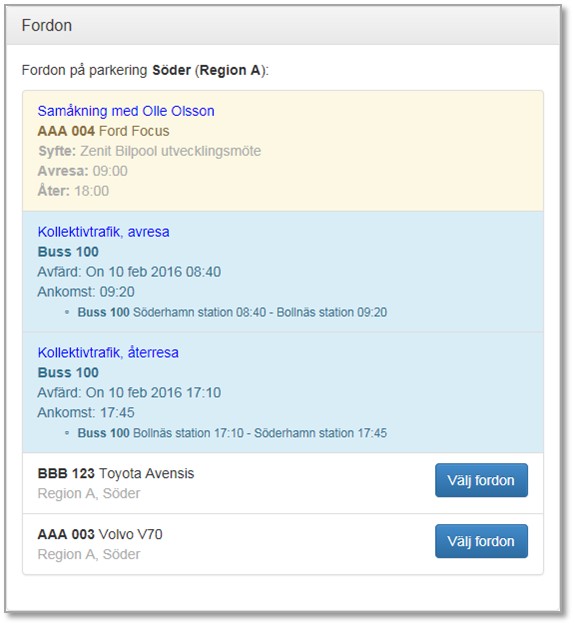This screenshot has width=574, height=625.
Task: Click the Avfärd: On 10 feb 2016 08:40 text
Action: coord(129,272)
